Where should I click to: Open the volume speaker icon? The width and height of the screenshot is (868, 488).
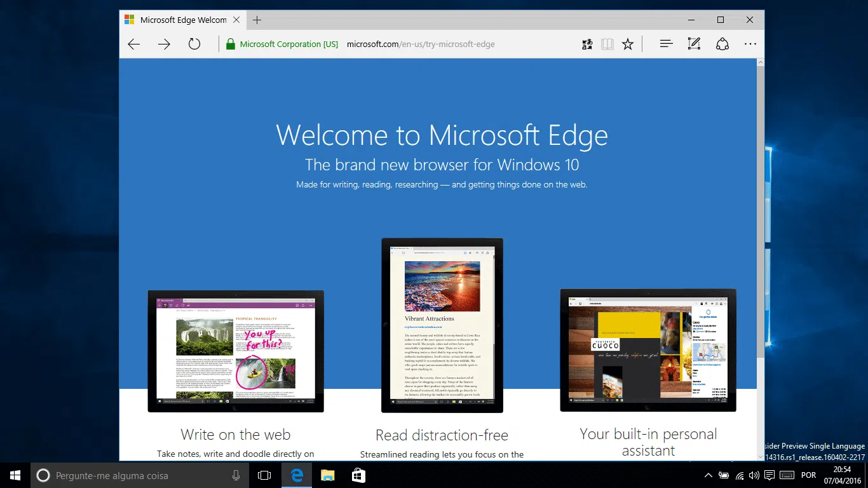[754, 475]
